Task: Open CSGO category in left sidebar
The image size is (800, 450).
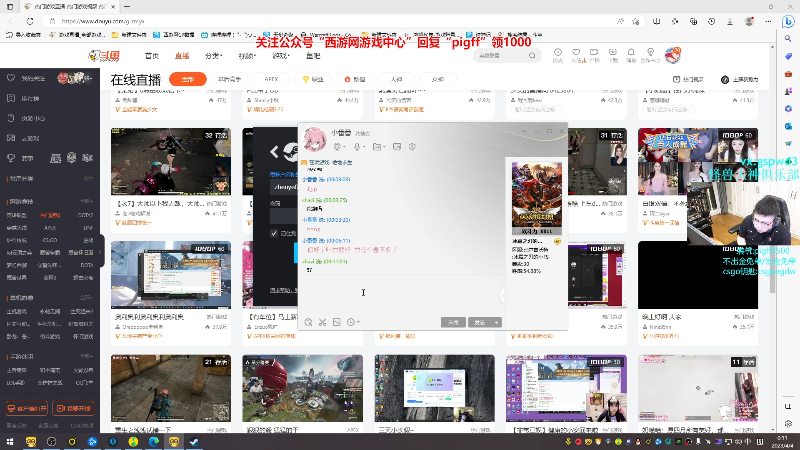Action: (x=50, y=240)
